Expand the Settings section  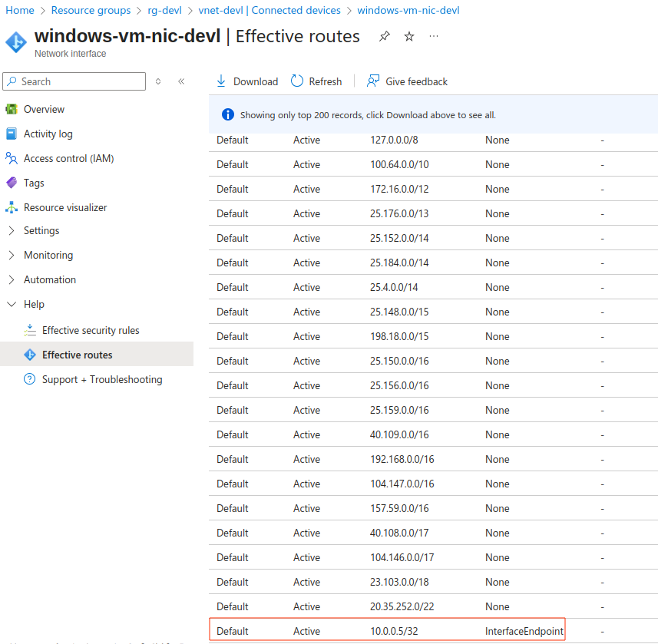click(x=12, y=230)
